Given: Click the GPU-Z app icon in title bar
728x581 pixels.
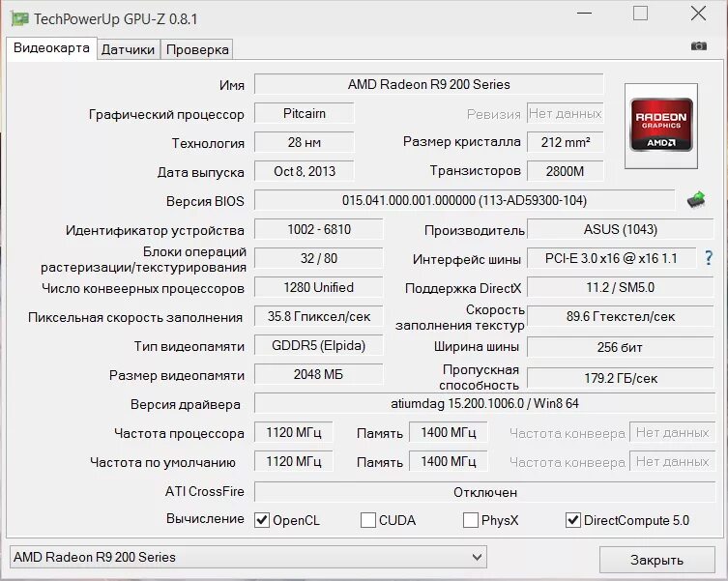Looking at the screenshot, I should pyautogui.click(x=19, y=19).
